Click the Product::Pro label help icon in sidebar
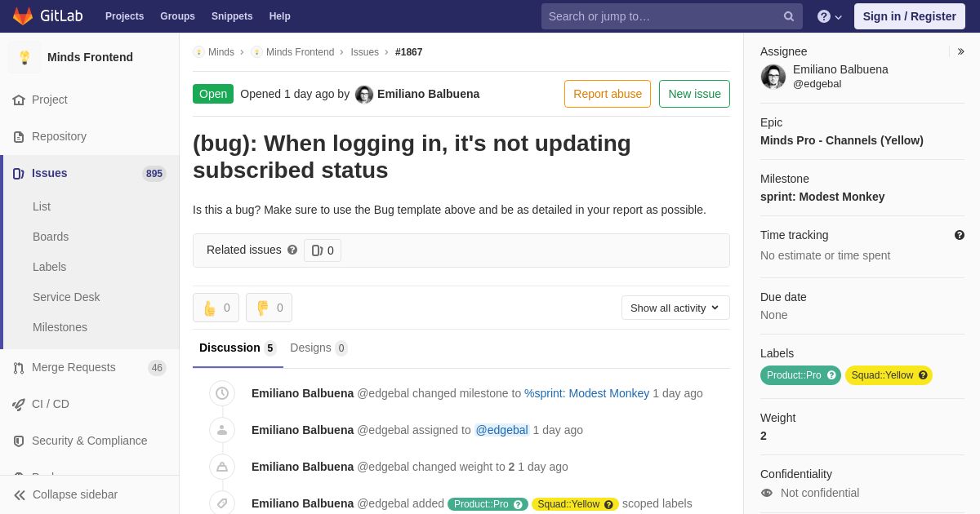Viewport: 980px width, 514px height. pyautogui.click(x=831, y=375)
